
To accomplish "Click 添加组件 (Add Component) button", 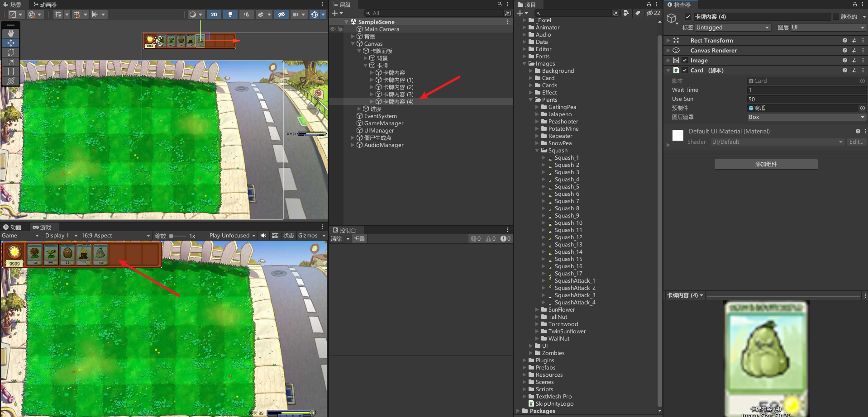I will [x=766, y=164].
